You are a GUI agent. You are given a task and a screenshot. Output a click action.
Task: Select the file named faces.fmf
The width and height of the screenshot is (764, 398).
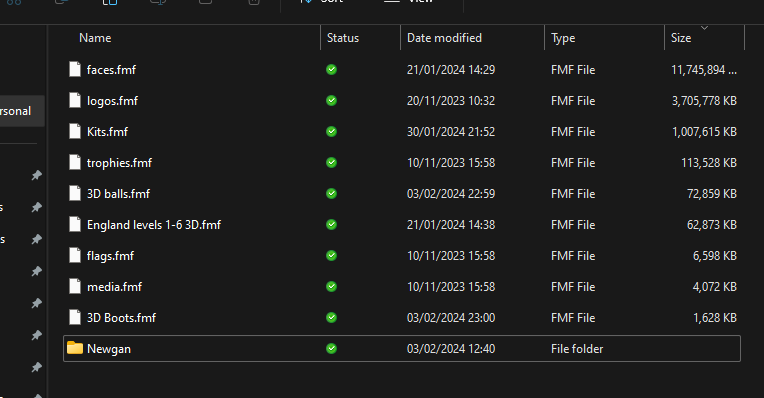[111, 70]
